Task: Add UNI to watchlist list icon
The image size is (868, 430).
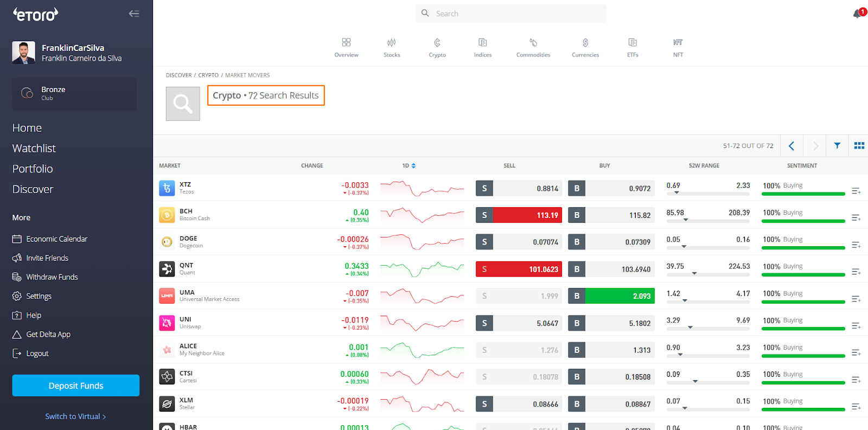Action: [856, 326]
